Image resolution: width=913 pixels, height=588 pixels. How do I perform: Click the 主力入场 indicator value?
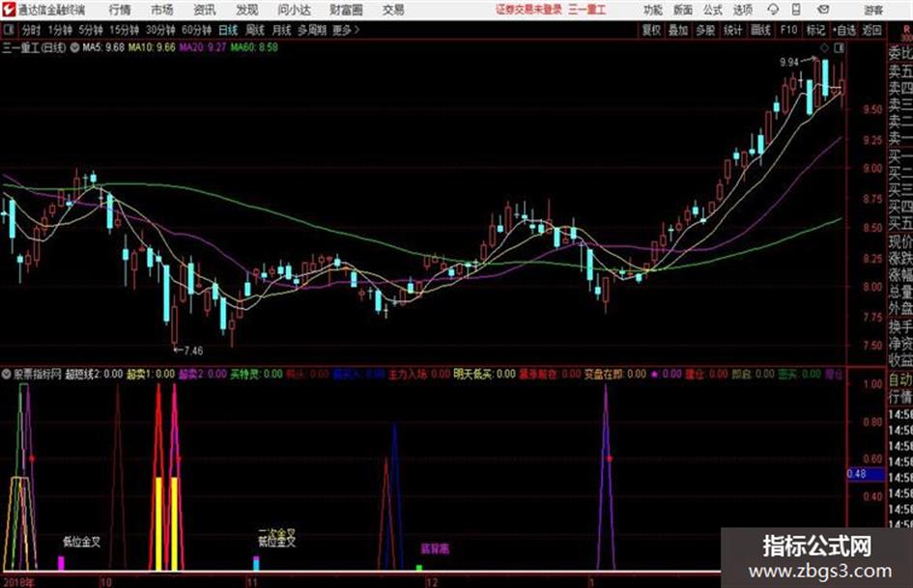(419, 374)
